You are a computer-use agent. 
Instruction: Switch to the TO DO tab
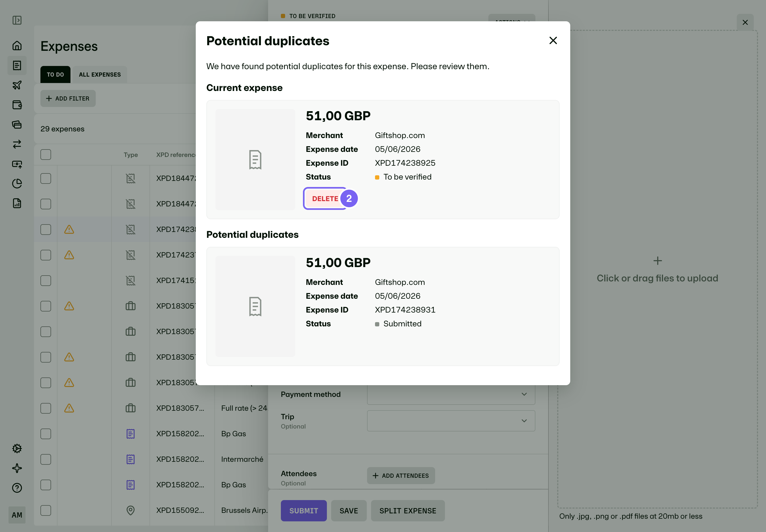click(x=55, y=75)
